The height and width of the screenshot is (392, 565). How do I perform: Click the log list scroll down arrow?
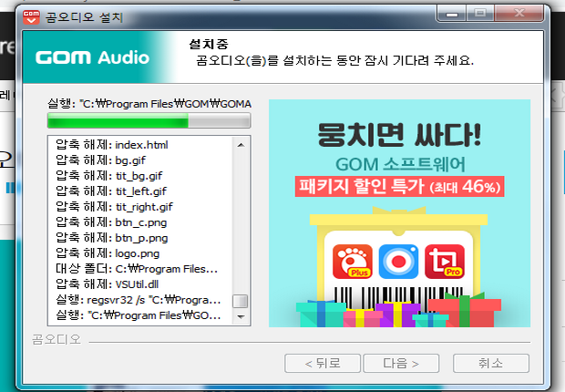click(241, 316)
